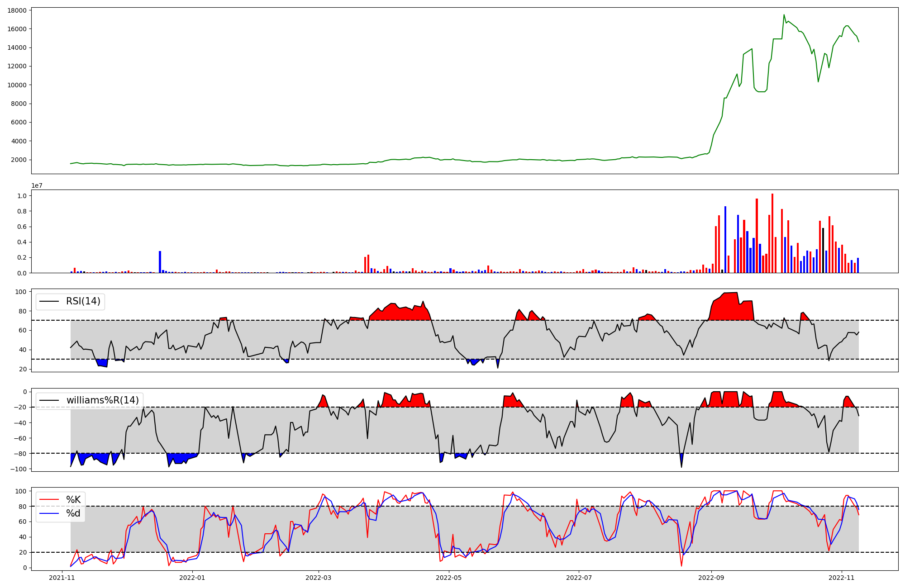Click the %d legend entry text
Image resolution: width=905 pixels, height=588 pixels.
click(x=73, y=513)
